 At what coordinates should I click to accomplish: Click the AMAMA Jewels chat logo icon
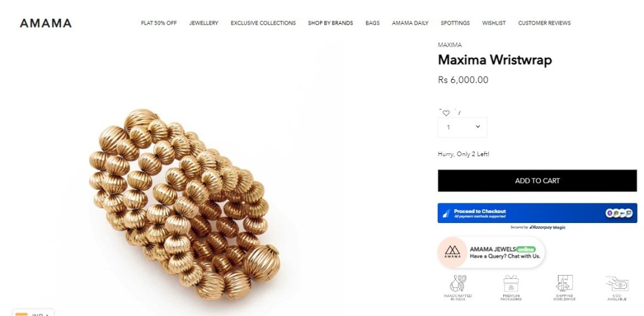pos(452,252)
